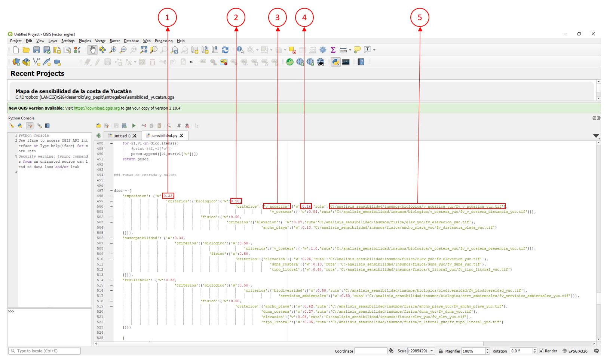The width and height of the screenshot is (613, 364).
Task: Click the EPSG:4326 CRS button
Action: [x=575, y=351]
